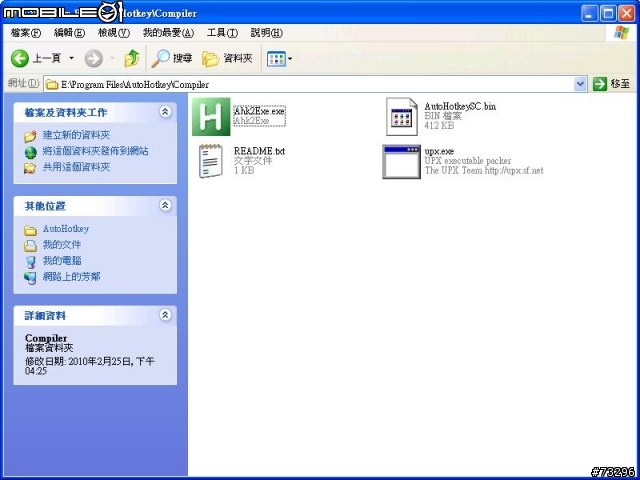Maximize the Compiler window
Image resolution: width=640 pixels, height=480 pixels.
click(x=607, y=14)
